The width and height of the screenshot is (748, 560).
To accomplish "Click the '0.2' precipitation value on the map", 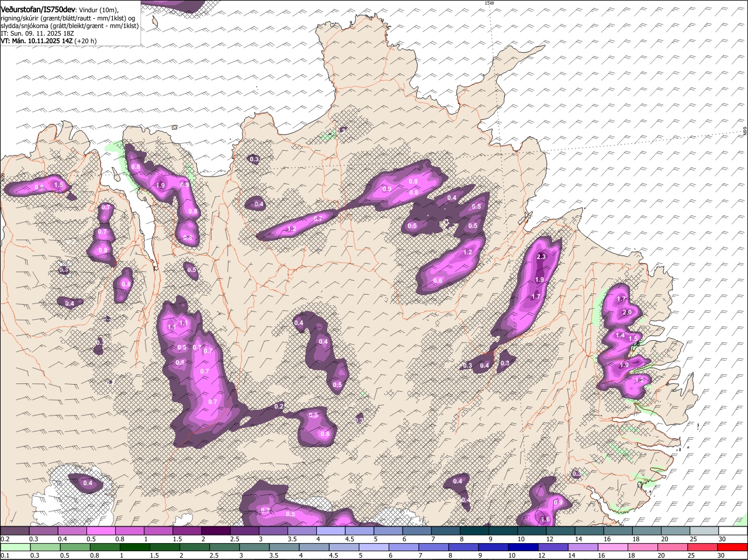I will 279,406.
